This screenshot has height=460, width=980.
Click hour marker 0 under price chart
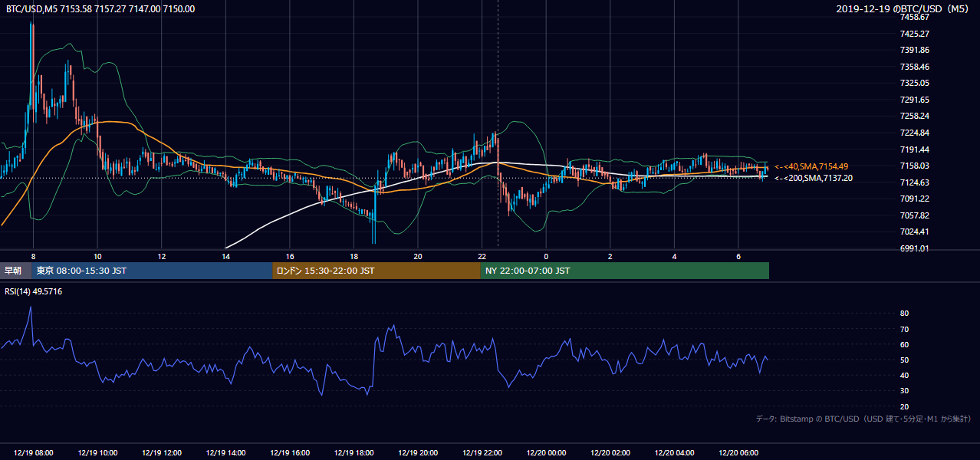546,256
